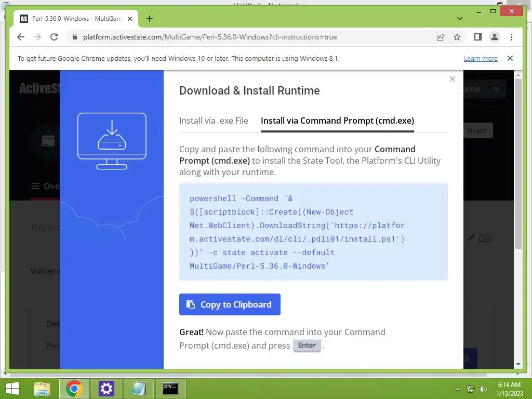Close the Perl-5.36.0-Windows tab
Image resolution: width=532 pixels, height=399 pixels.
point(130,19)
